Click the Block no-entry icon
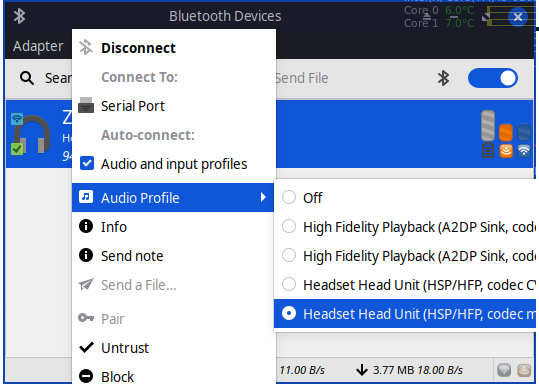 pos(86,376)
